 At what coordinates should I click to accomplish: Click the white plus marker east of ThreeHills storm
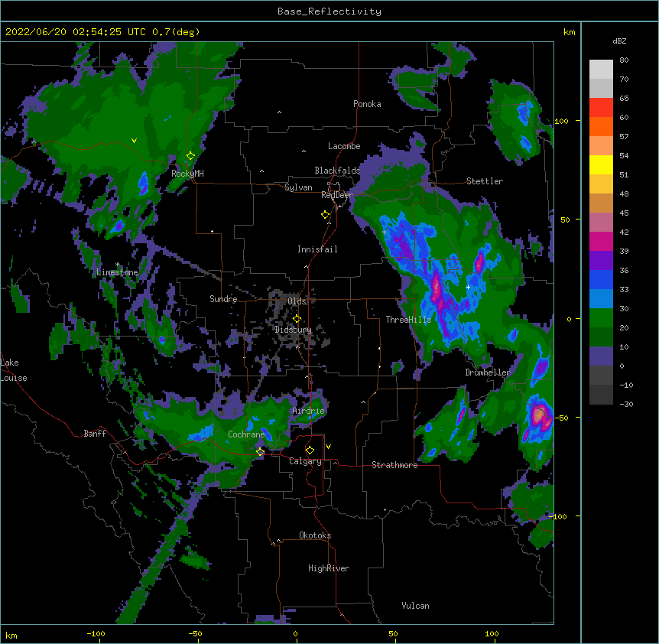[468, 287]
